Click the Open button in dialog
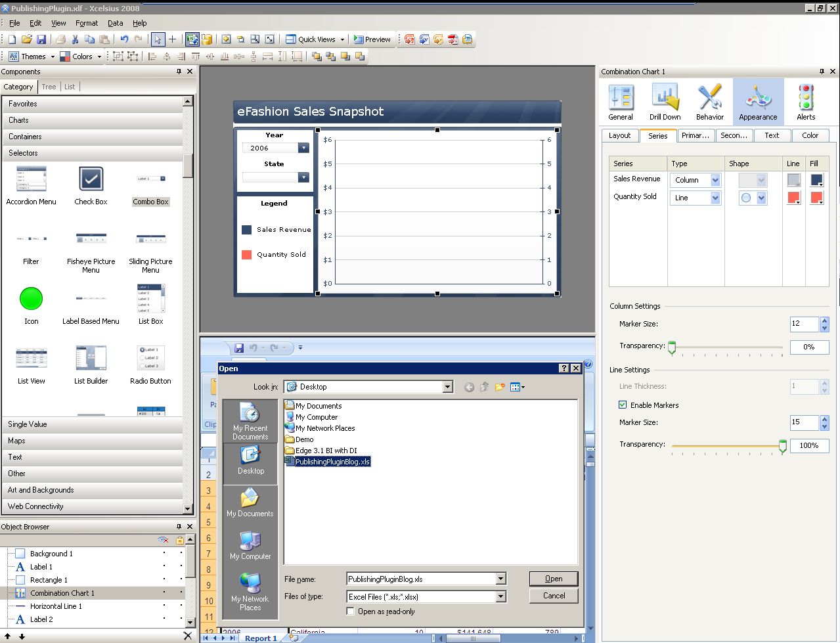 [x=554, y=579]
